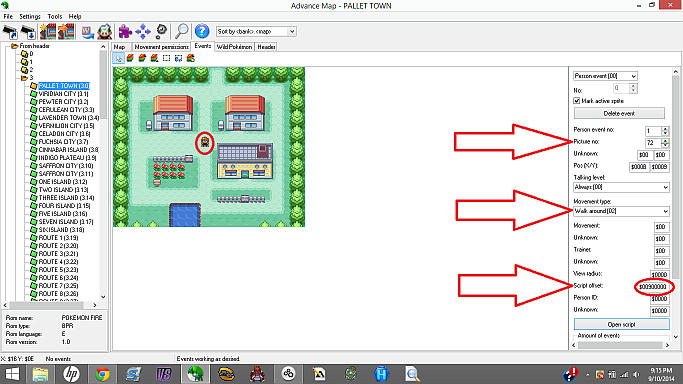Click the Windows Start button
The height and width of the screenshot is (384, 683).
pyautogui.click(x=12, y=374)
